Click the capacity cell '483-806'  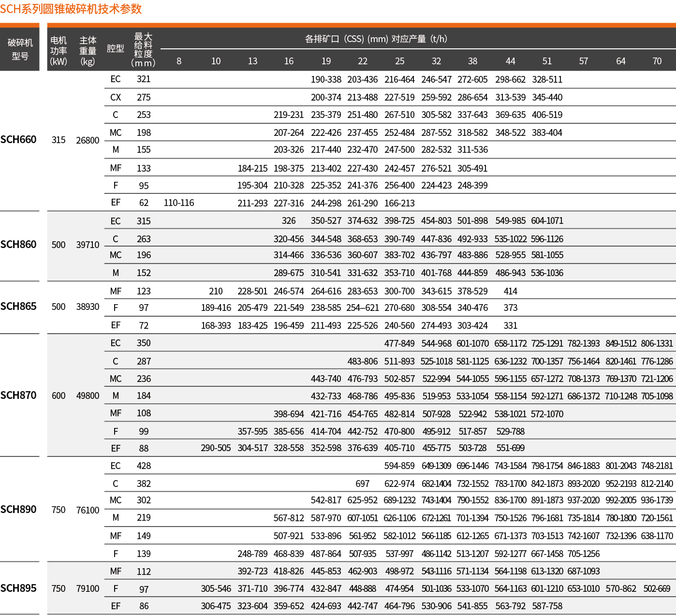tap(363, 362)
